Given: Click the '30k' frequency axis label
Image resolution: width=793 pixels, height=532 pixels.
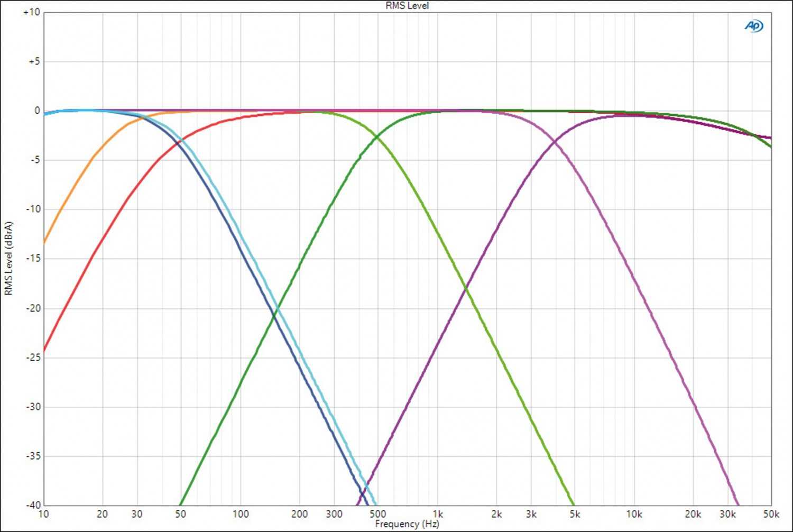Looking at the screenshot, I should (728, 514).
